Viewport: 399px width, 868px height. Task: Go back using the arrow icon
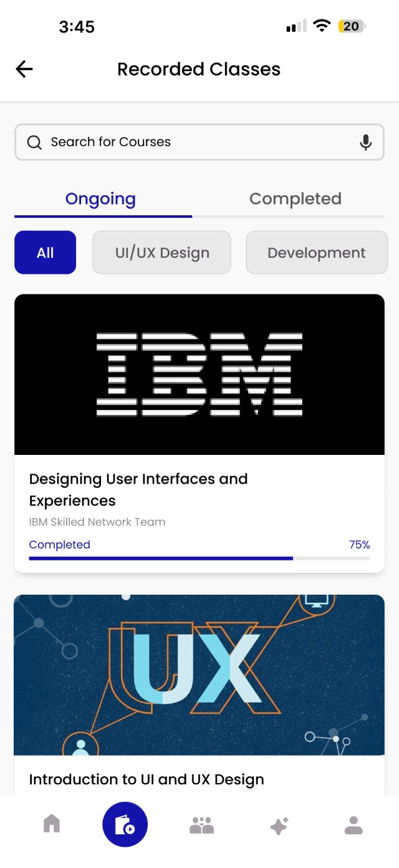tap(24, 69)
